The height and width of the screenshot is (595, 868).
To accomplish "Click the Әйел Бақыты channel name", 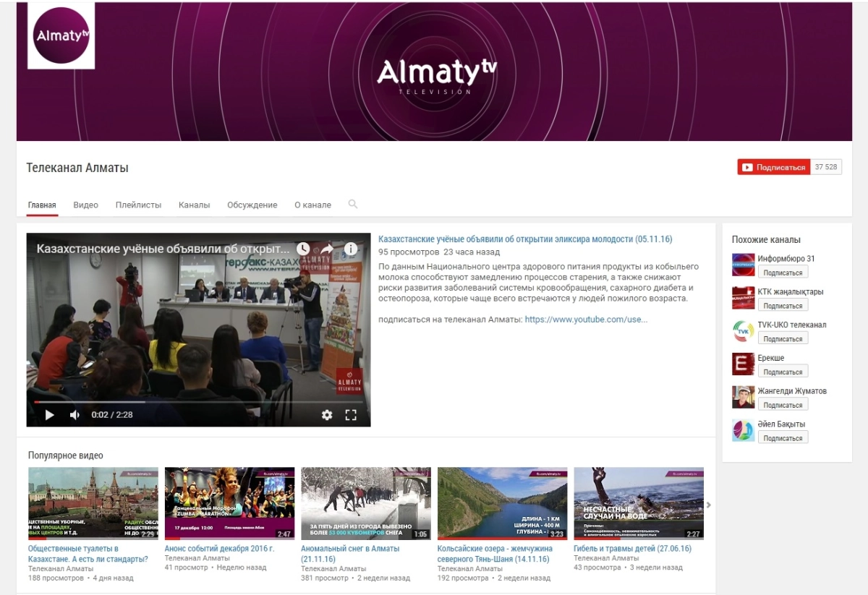I will [x=781, y=424].
